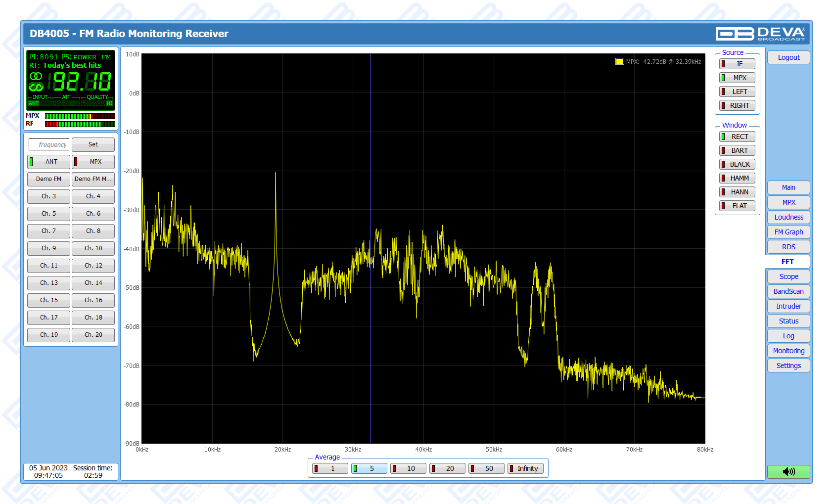Click the DEVA Broadcast logo
Viewport: 833px width, 504px height.
[760, 34]
